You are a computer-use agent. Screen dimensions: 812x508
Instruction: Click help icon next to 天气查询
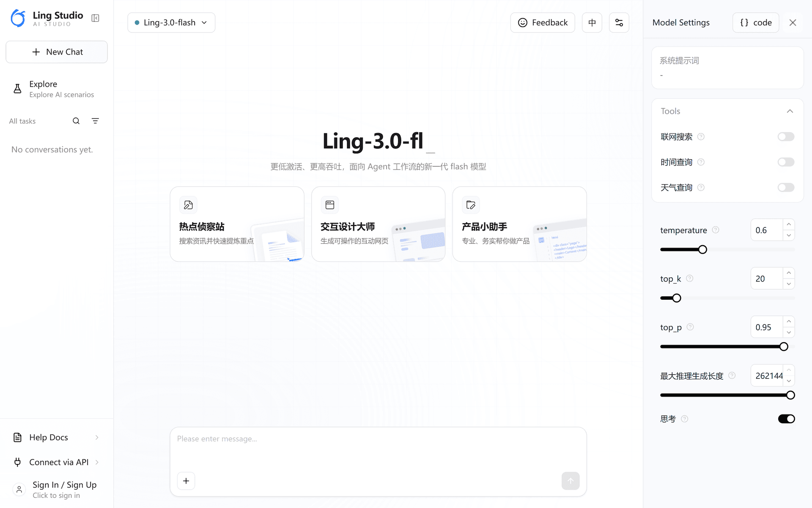coord(701,188)
